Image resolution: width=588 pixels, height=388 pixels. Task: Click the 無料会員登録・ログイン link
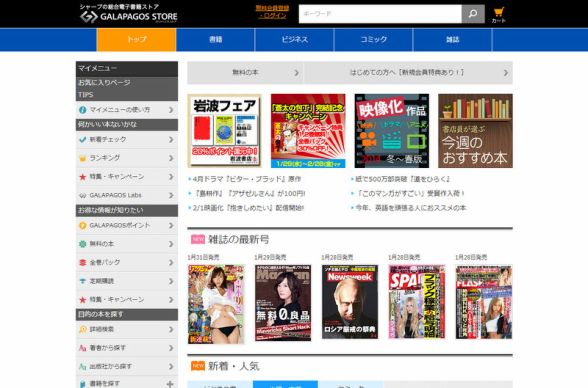(x=273, y=12)
